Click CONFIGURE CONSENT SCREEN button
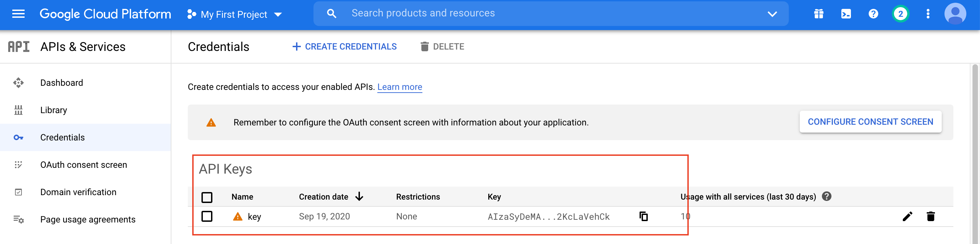This screenshot has width=980, height=244. tap(870, 121)
